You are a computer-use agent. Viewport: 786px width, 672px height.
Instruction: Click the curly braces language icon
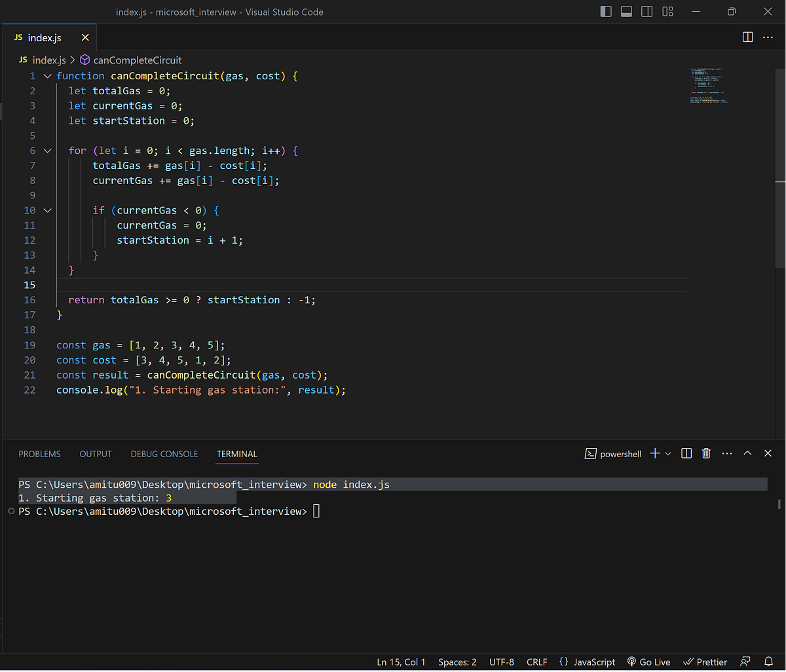[564, 662]
